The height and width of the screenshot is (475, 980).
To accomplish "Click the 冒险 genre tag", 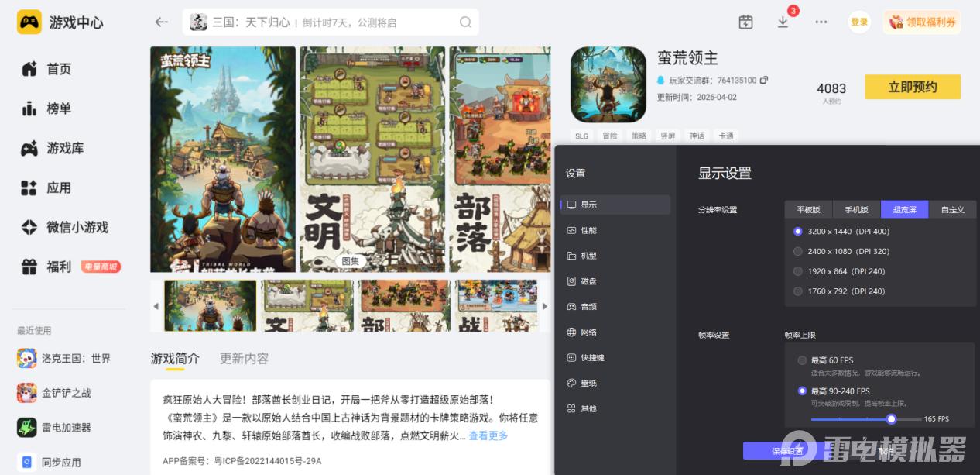I will (x=610, y=136).
